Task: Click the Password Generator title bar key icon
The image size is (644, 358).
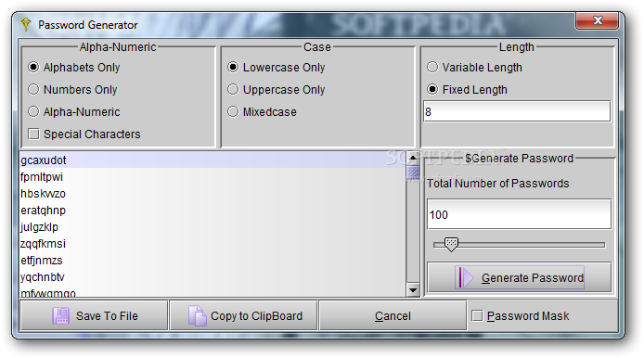Action: click(x=25, y=25)
